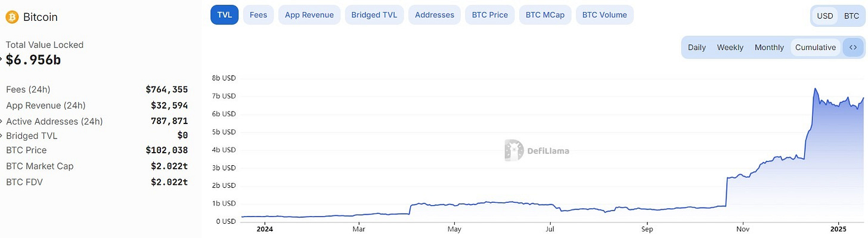Toggle the TVL chart metric
Screen dimensions: 868x238
click(225, 15)
